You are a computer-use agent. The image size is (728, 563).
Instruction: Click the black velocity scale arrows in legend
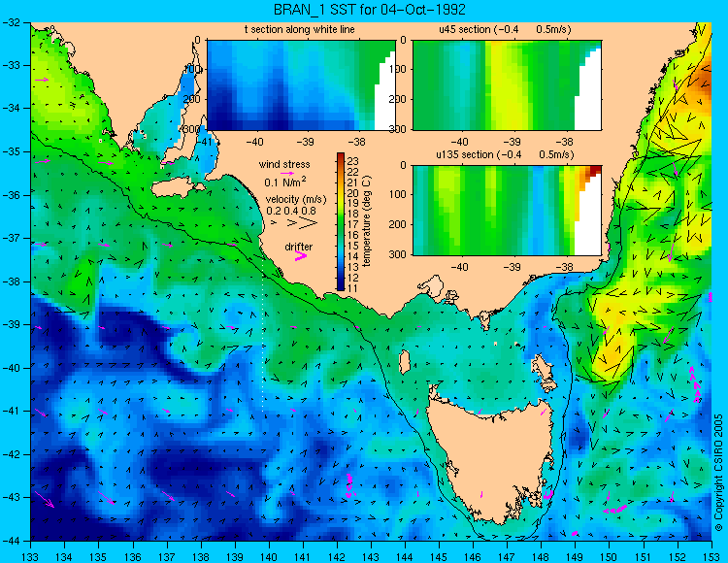294,223
